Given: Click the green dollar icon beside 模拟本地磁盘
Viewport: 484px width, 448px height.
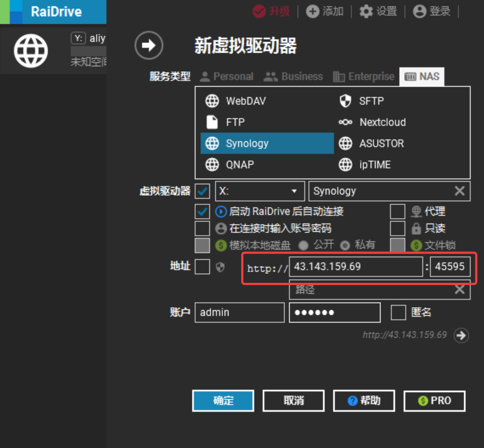Looking at the screenshot, I should pos(221,245).
